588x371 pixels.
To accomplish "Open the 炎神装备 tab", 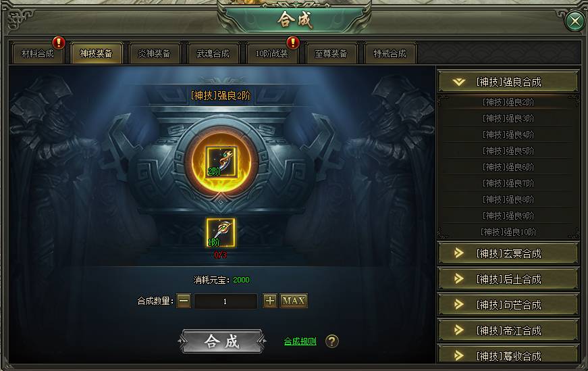I will (x=154, y=53).
